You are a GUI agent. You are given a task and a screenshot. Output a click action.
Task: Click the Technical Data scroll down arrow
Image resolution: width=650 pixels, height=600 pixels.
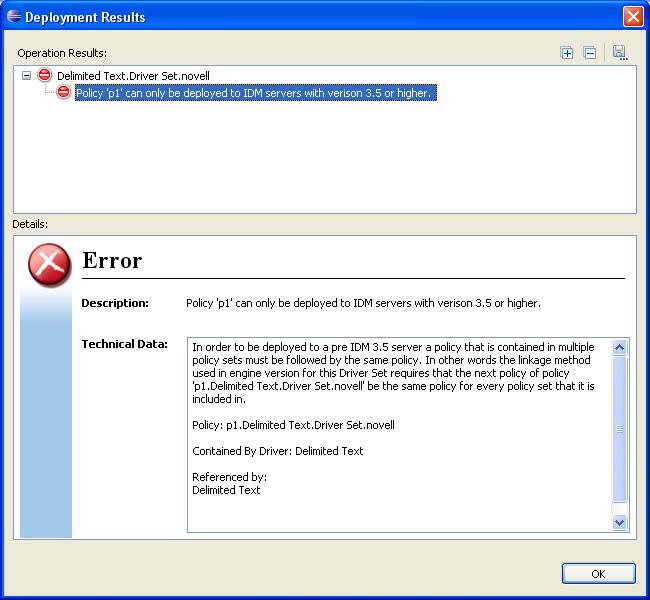coord(619,522)
